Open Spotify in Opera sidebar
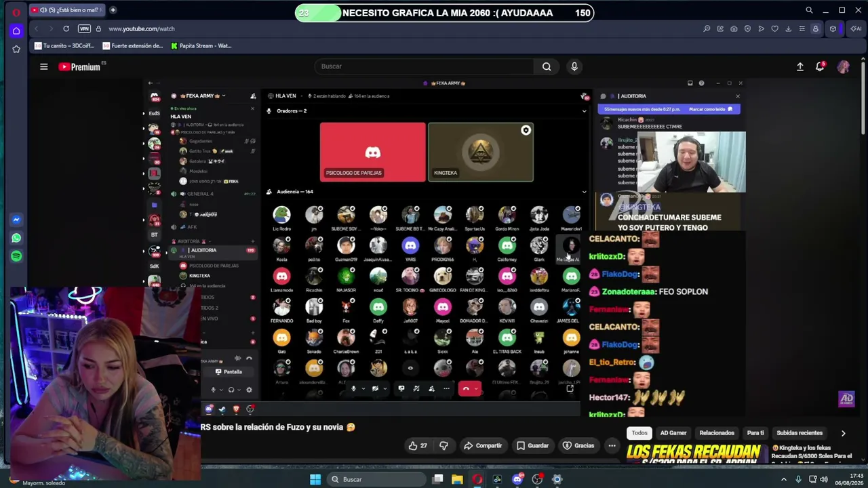868x488 pixels. [x=16, y=256]
